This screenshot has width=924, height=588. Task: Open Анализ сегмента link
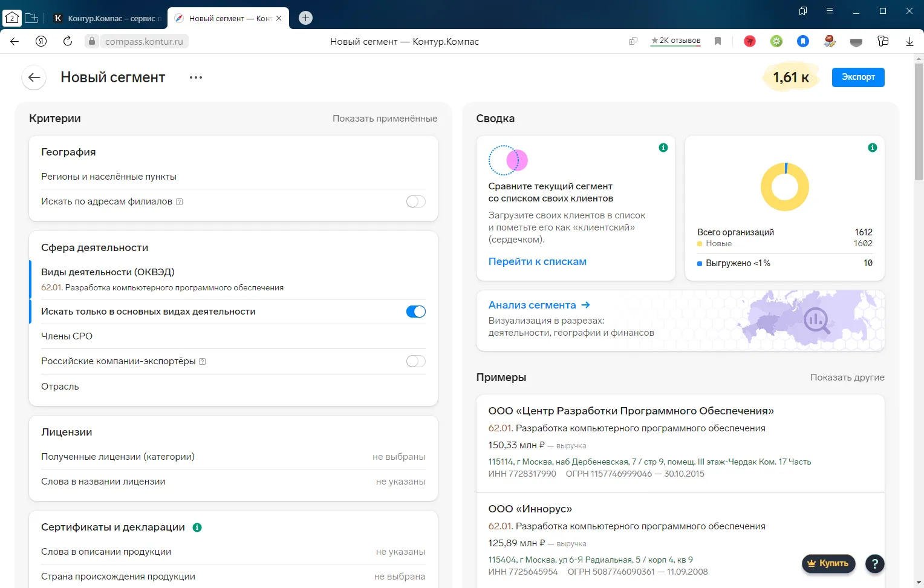click(x=539, y=305)
